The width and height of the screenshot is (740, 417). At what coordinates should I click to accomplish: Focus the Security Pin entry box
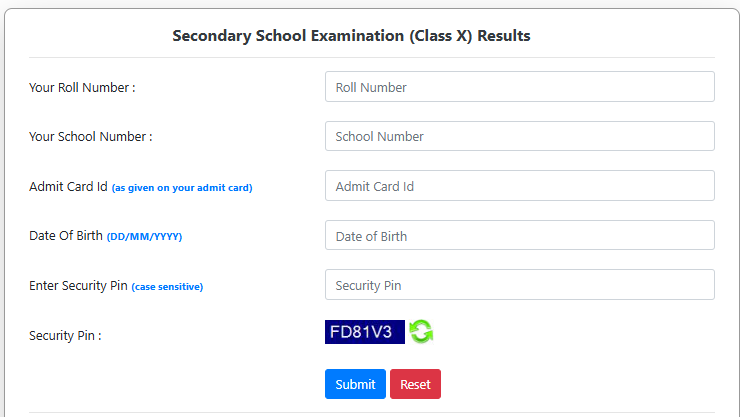pyautogui.click(x=519, y=285)
